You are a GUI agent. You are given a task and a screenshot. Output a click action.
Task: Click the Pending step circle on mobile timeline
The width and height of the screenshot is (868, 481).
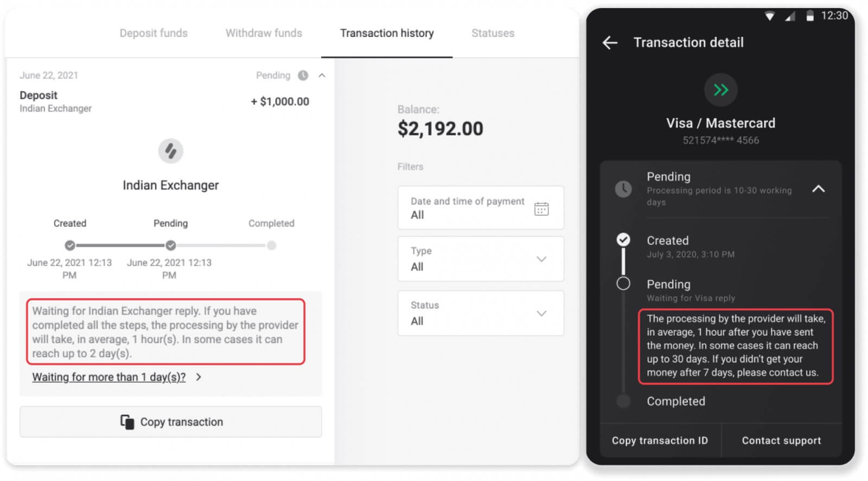[x=623, y=283]
